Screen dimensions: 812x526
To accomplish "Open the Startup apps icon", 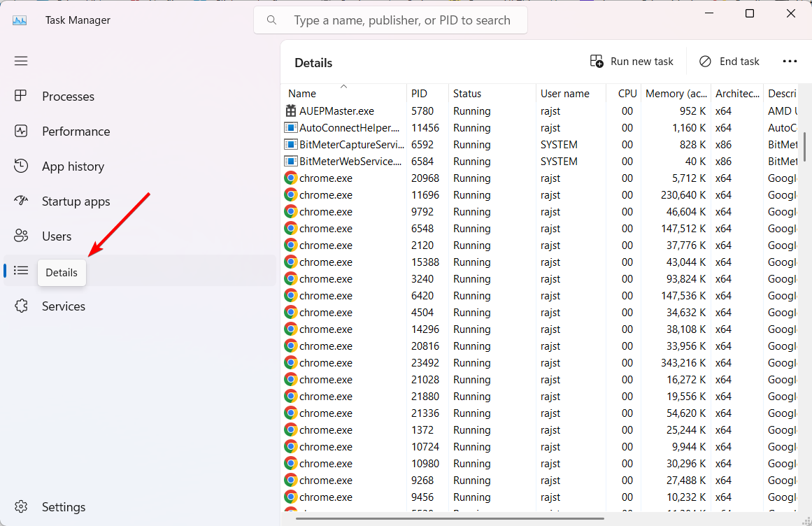I will 21,201.
